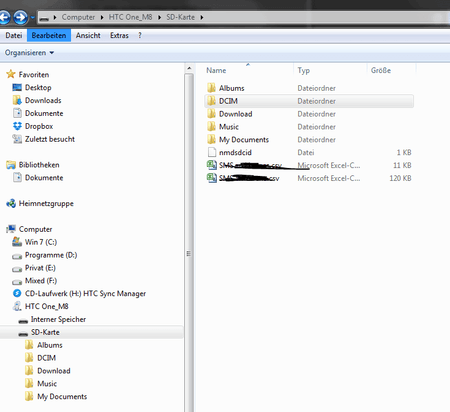
Task: Open the Bearbeiten menu
Action: pyautogui.click(x=49, y=35)
